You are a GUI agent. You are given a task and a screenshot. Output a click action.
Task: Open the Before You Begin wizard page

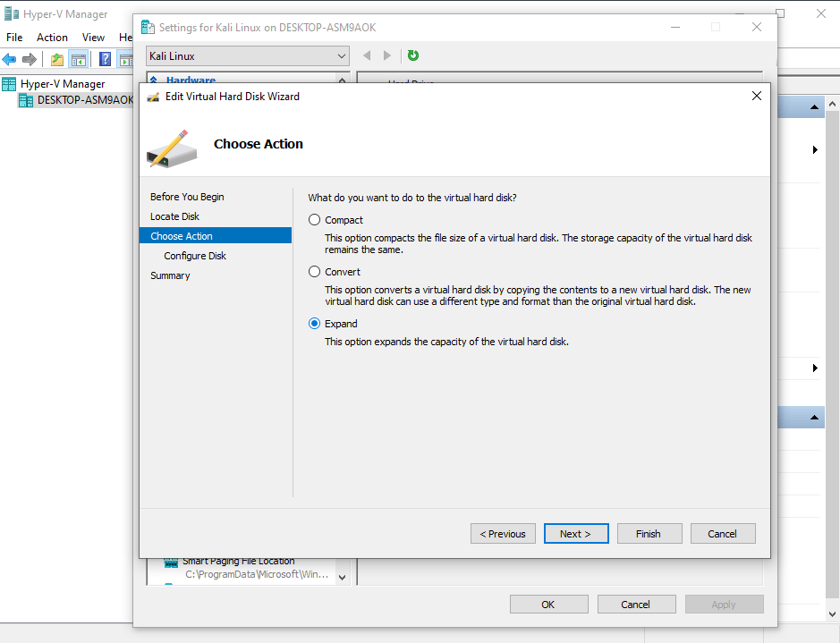pos(187,197)
